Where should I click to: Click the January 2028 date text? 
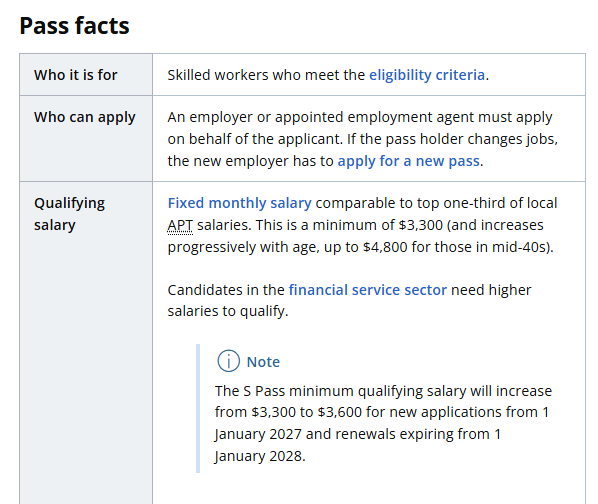click(259, 456)
